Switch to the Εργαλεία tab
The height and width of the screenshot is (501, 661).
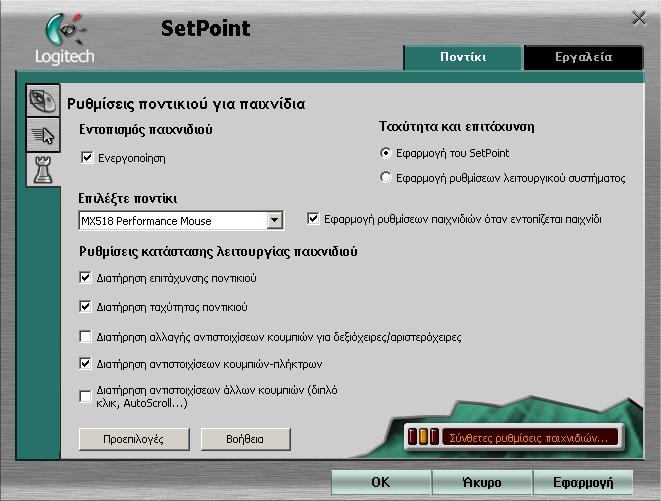coord(583,57)
